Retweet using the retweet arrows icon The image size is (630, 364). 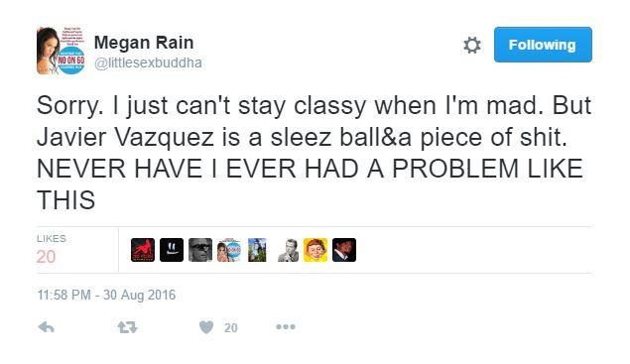pyautogui.click(x=127, y=327)
